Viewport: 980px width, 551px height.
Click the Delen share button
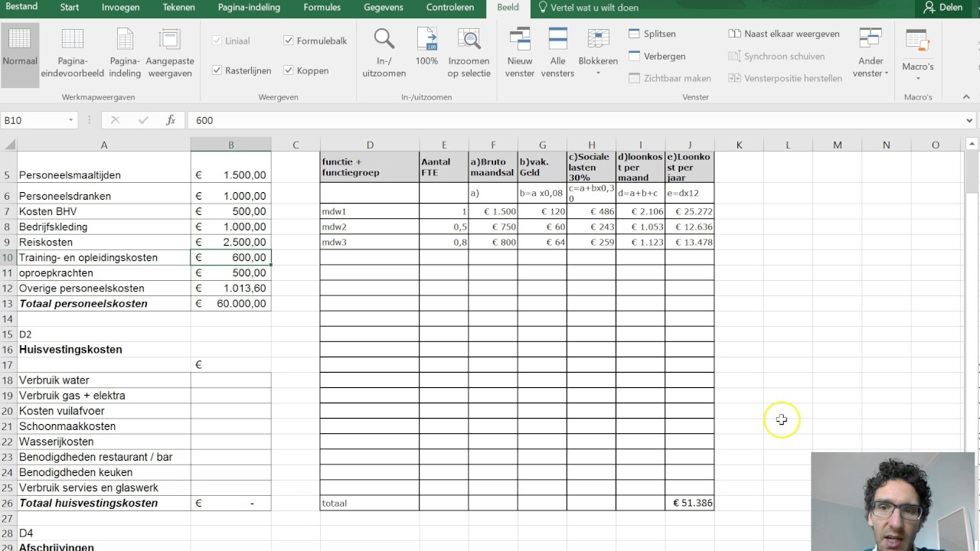tap(942, 8)
